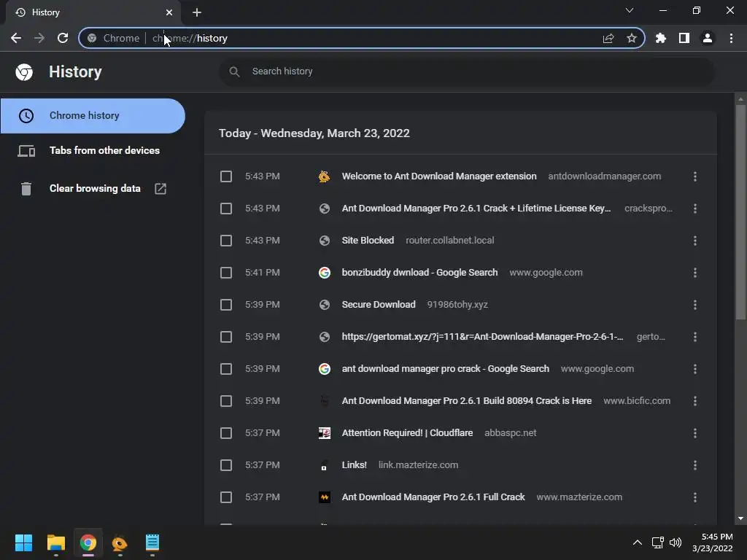Screen dimensions: 747x560
Task: Click the chrome://history address bar
Action: [x=362, y=38]
